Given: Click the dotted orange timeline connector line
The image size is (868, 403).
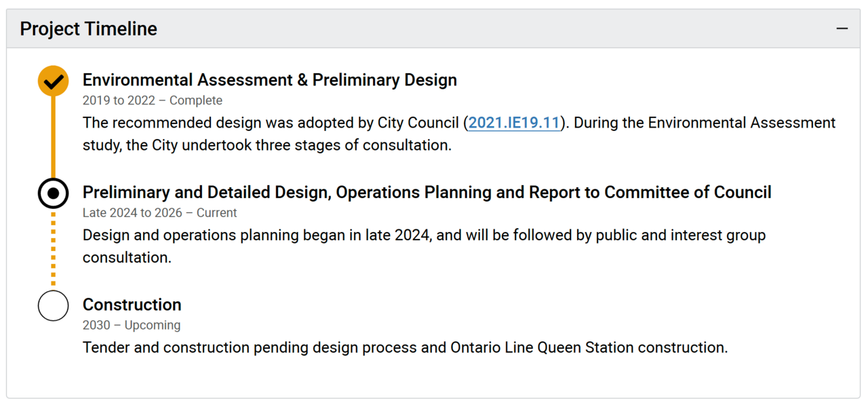Looking at the screenshot, I should (x=53, y=249).
